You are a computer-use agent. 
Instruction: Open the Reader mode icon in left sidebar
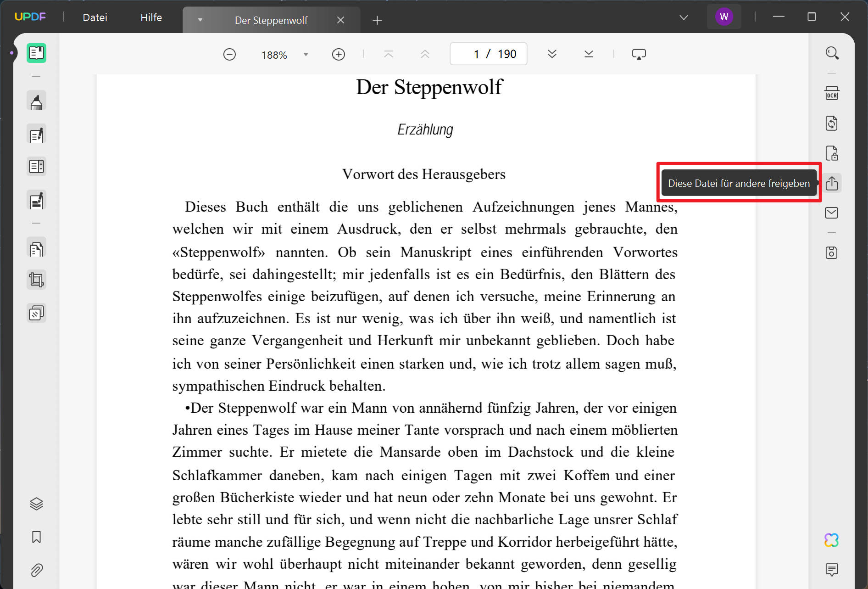coord(36,53)
